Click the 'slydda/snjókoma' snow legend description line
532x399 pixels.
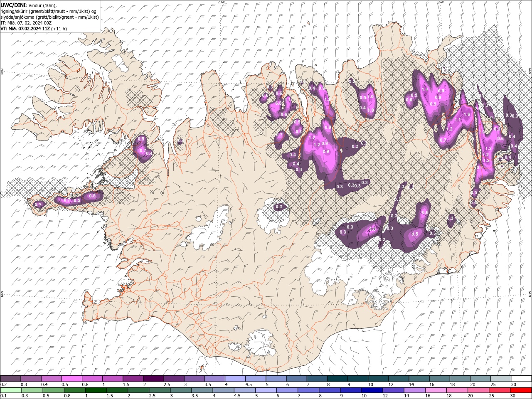[49, 17]
